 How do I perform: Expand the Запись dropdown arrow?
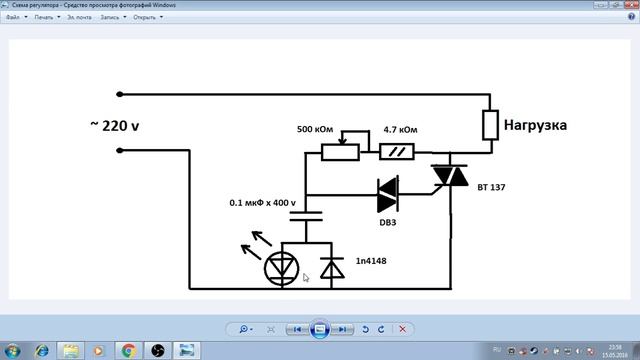[x=124, y=17]
